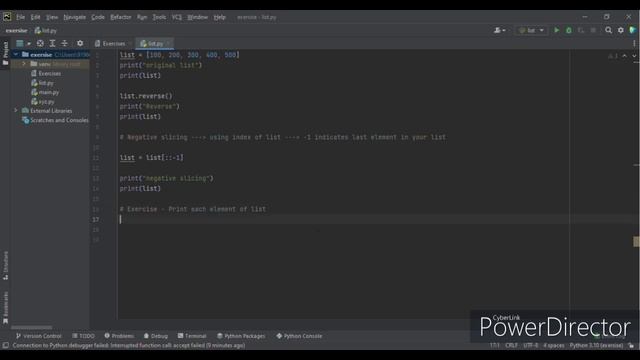Open the Navigate menu
This screenshot has width=640, height=360.
[75, 17]
